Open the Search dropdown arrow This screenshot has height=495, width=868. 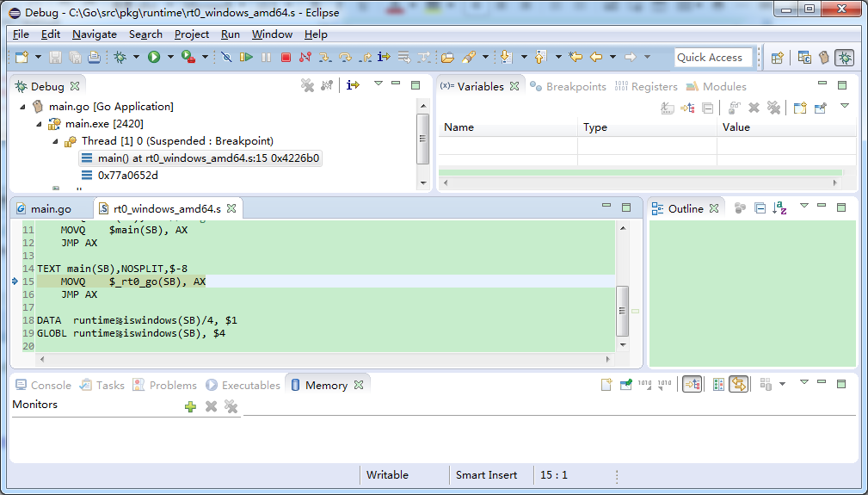[485, 57]
